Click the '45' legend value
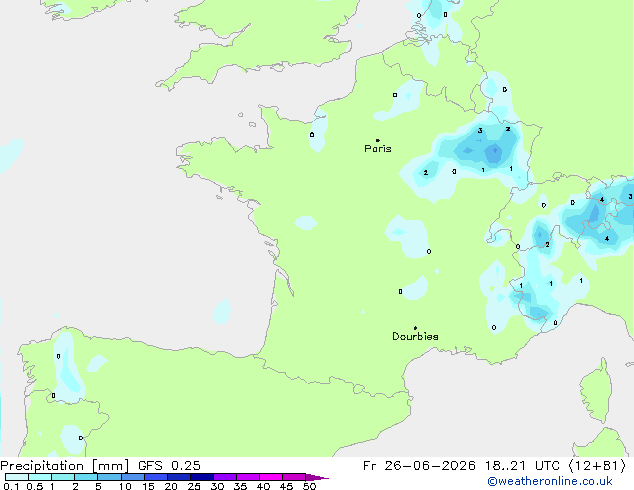The width and height of the screenshot is (634, 490). (x=286, y=486)
